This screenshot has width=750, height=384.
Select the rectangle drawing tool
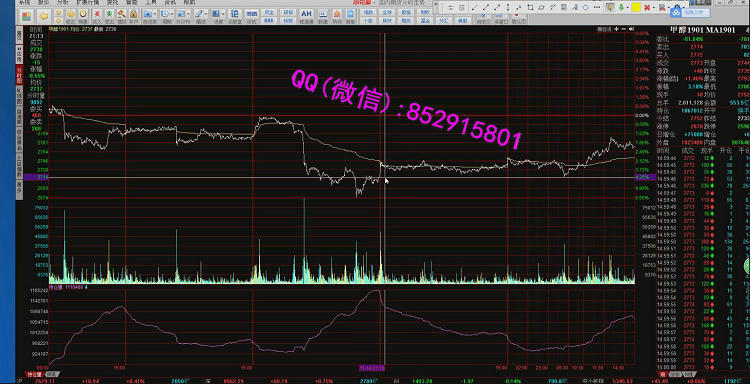pos(530,8)
